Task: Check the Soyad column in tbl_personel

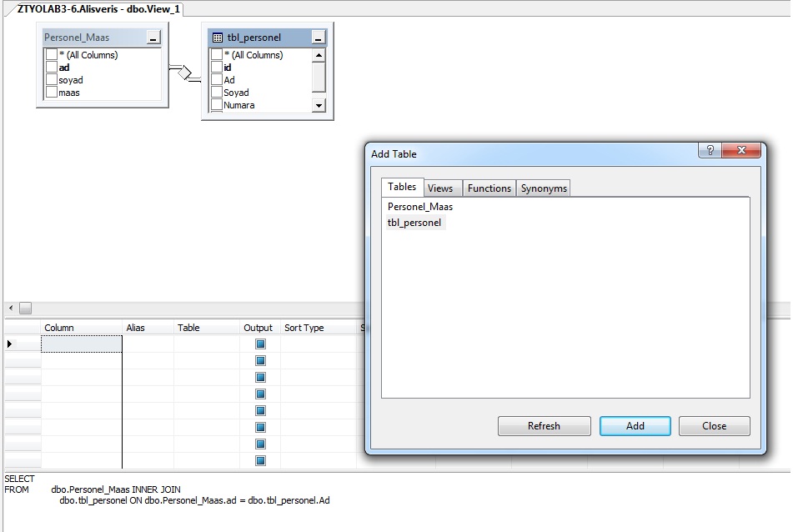Action: (x=217, y=93)
